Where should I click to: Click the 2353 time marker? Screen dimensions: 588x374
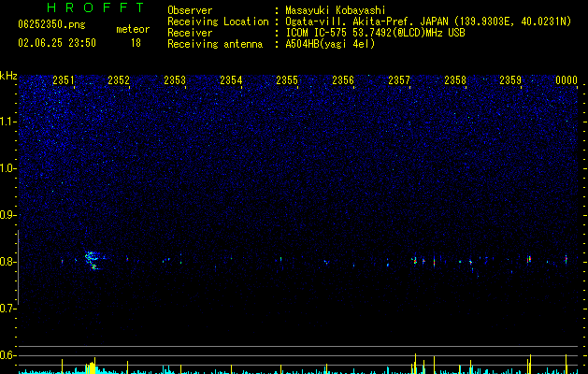[x=175, y=80]
